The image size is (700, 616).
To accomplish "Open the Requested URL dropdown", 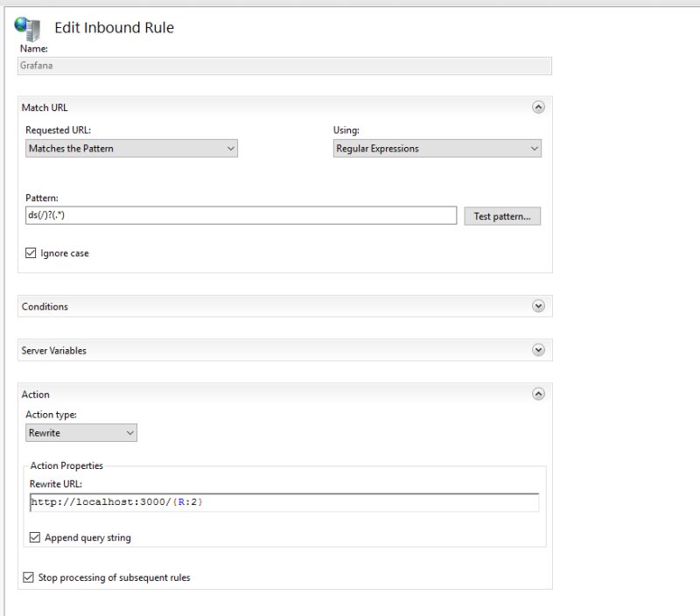I will coord(231,148).
